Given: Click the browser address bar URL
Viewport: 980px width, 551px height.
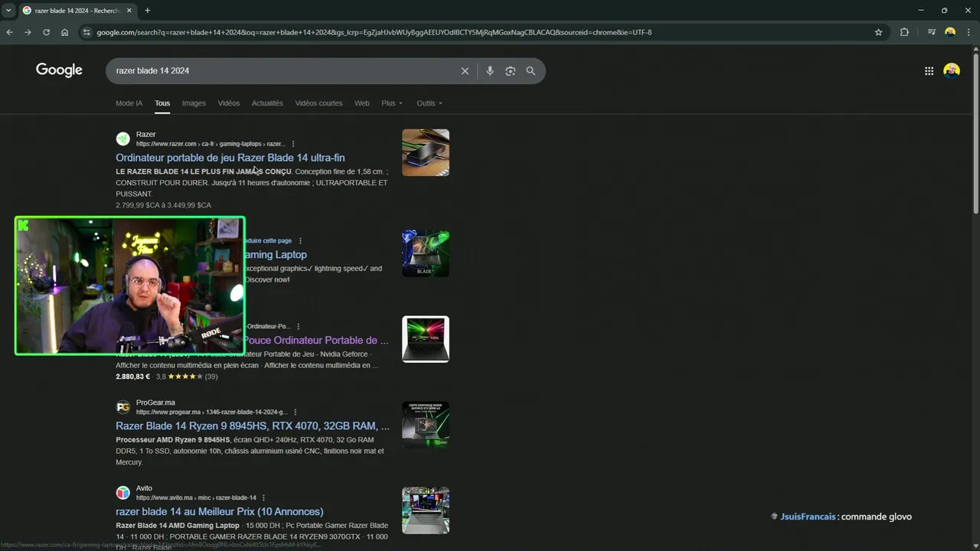Looking at the screenshot, I should pyautogui.click(x=374, y=32).
